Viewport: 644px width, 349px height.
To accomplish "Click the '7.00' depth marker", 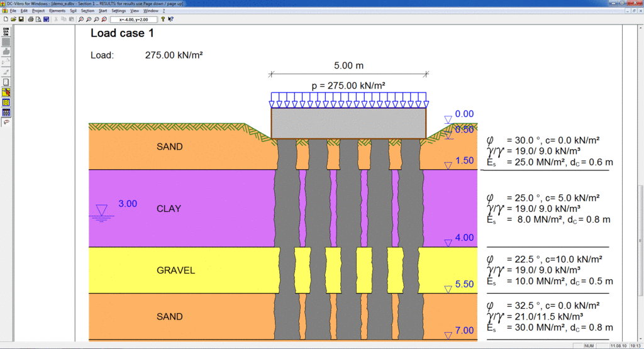I will coord(465,330).
